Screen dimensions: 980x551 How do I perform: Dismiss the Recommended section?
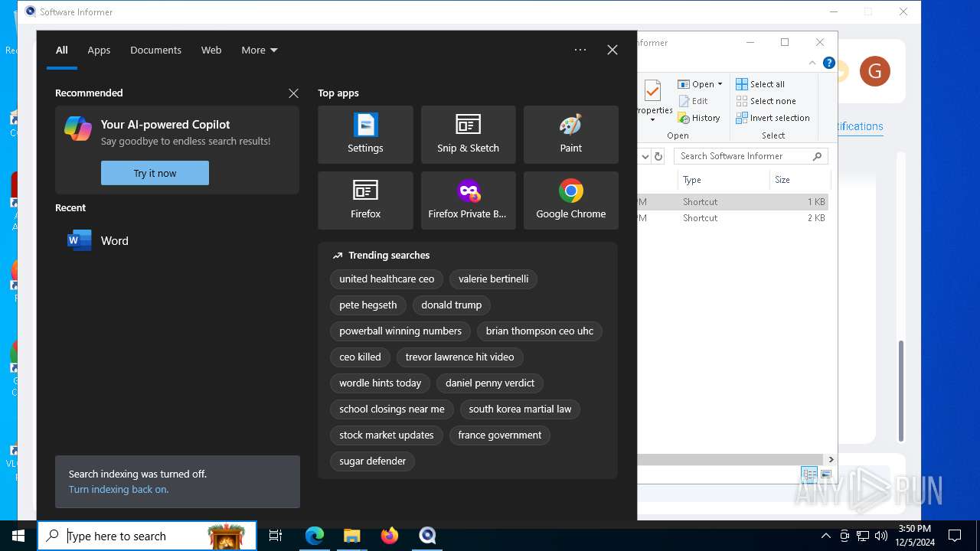293,93
